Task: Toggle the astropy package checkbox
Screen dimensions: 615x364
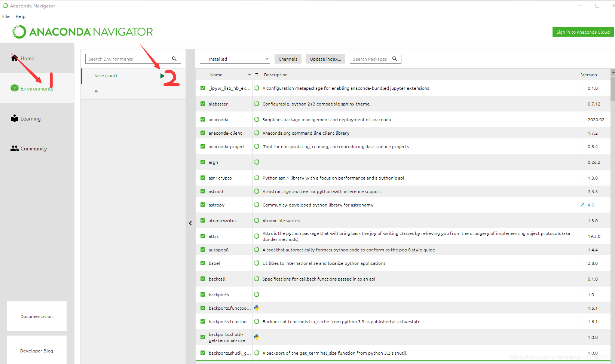Action: coord(203,205)
